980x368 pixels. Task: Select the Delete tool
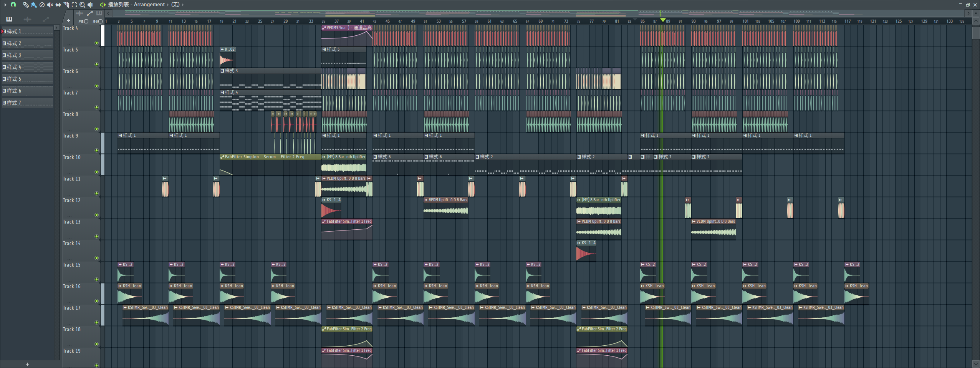[x=42, y=5]
